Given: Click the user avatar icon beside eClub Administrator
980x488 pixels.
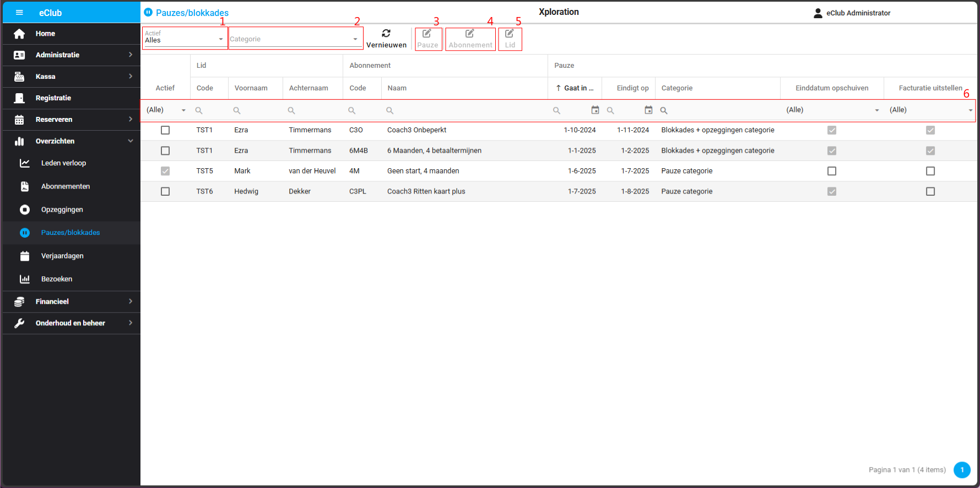Looking at the screenshot, I should click(x=818, y=13).
